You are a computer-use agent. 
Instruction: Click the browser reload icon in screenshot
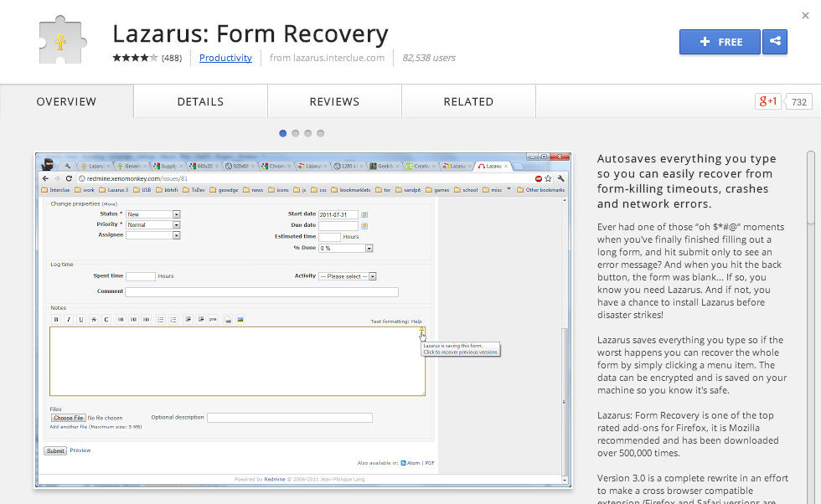(69, 178)
